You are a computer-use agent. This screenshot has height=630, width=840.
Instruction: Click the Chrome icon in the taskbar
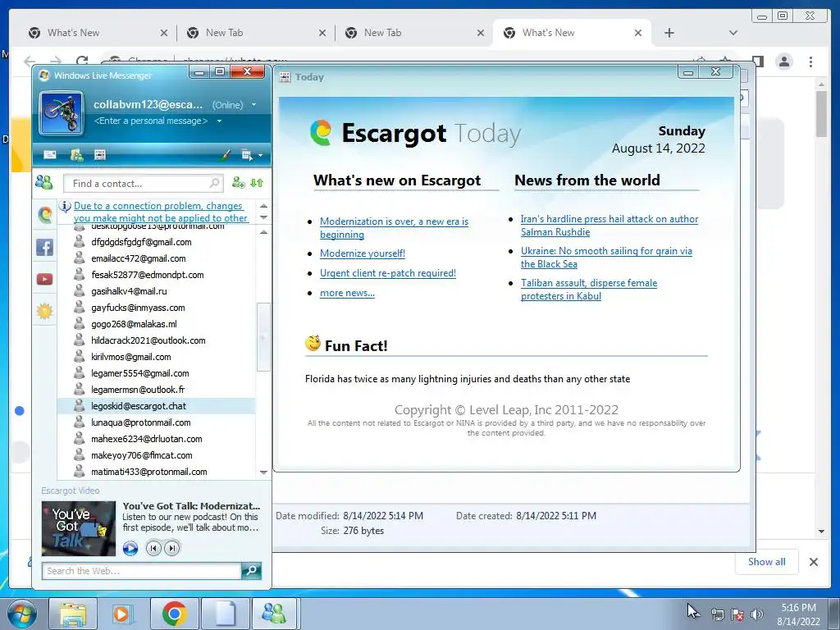[x=174, y=614]
